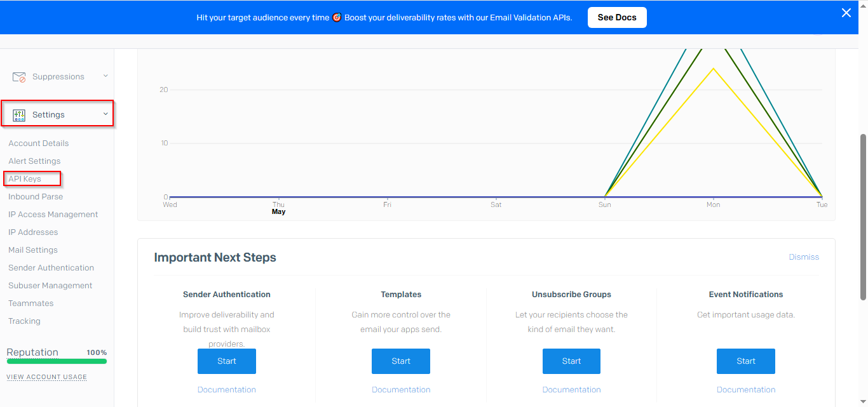This screenshot has width=868, height=407.
Task: Click the page vertical scrollbar
Action: pyautogui.click(x=863, y=217)
